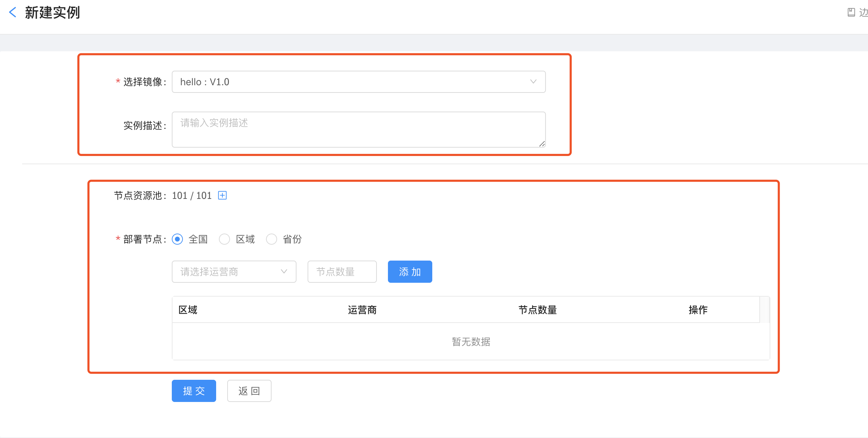This screenshot has width=868, height=438.
Task: Focus the 实例描述 text area
Action: 358,129
